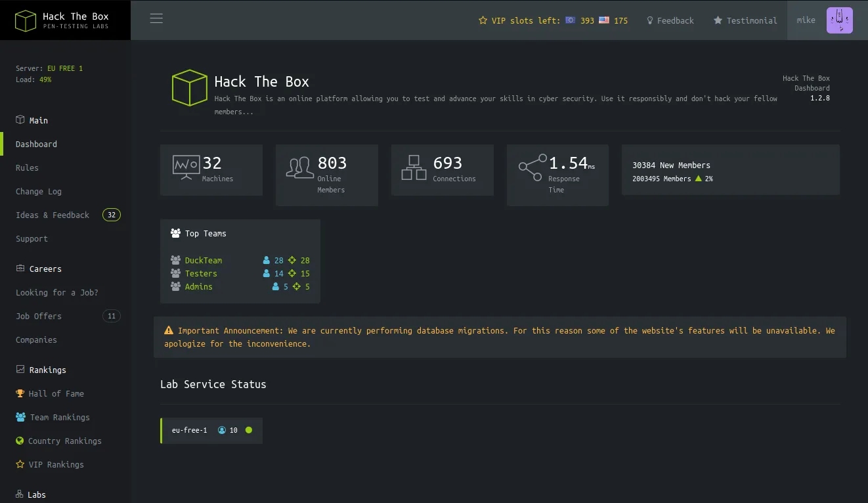Click the Testers crosshair points icon
The height and width of the screenshot is (503, 868).
[292, 274]
